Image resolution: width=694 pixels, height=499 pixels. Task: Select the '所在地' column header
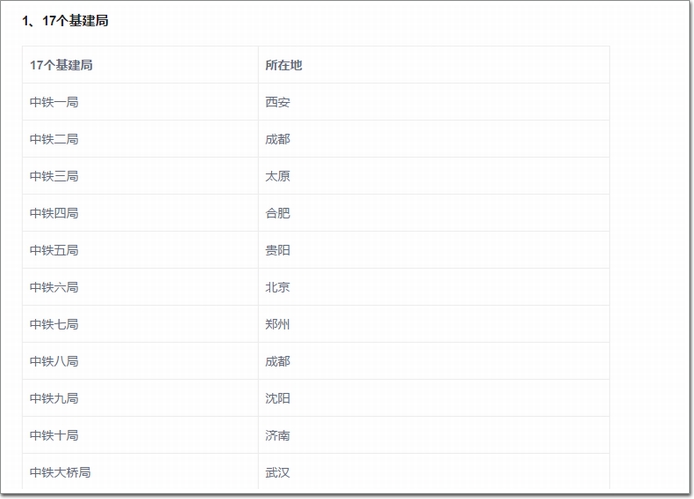434,65
